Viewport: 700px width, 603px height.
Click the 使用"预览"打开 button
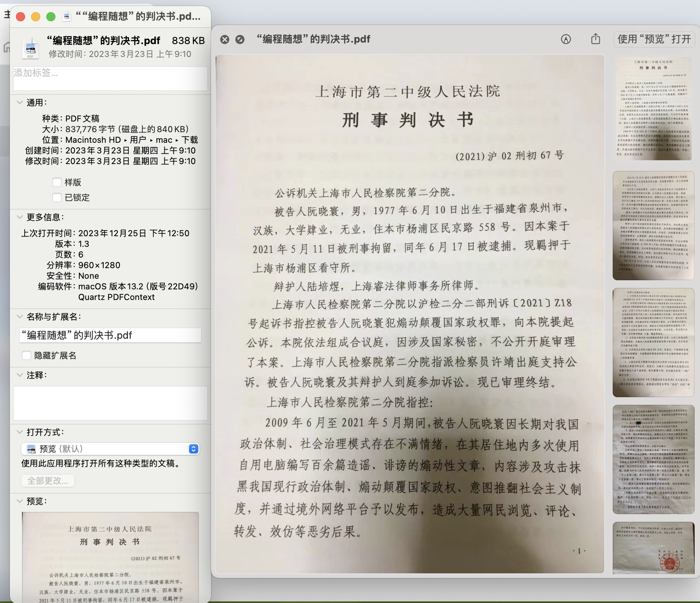pyautogui.click(x=654, y=39)
